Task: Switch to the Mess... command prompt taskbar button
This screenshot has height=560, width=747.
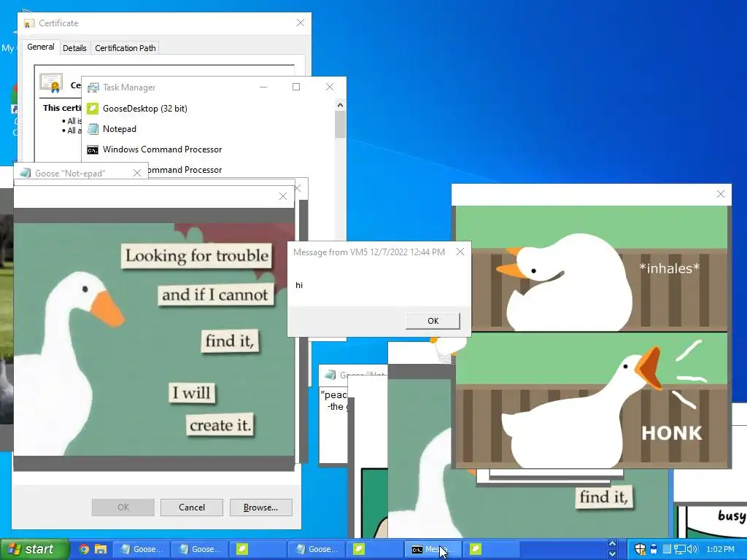Action: click(x=433, y=549)
